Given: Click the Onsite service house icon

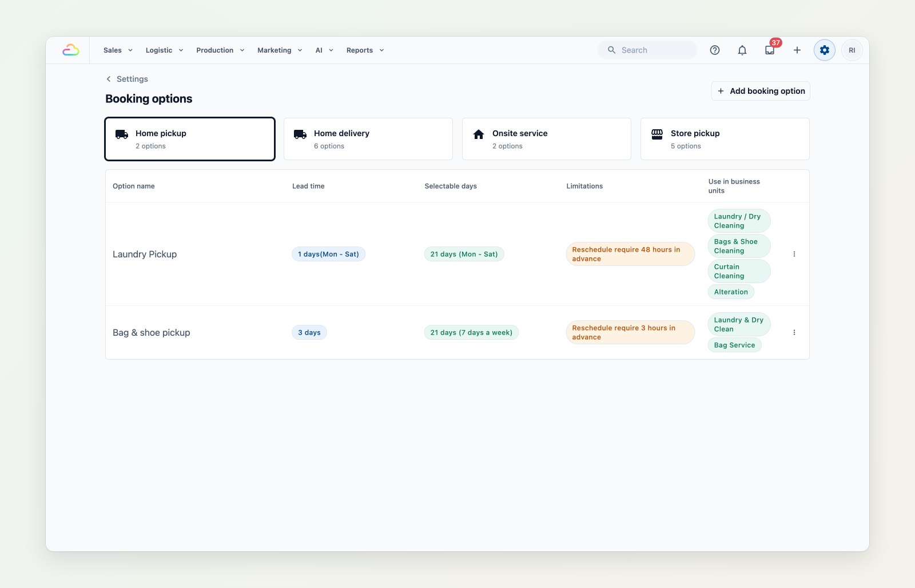Looking at the screenshot, I should point(479,134).
